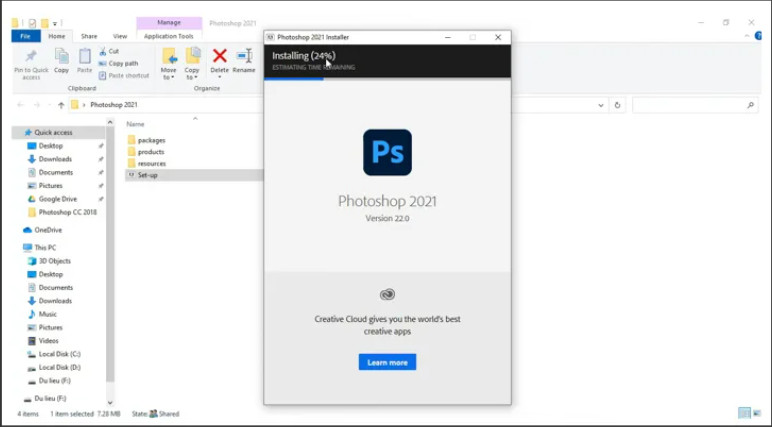
Task: Click the Learn more button
Action: click(387, 362)
